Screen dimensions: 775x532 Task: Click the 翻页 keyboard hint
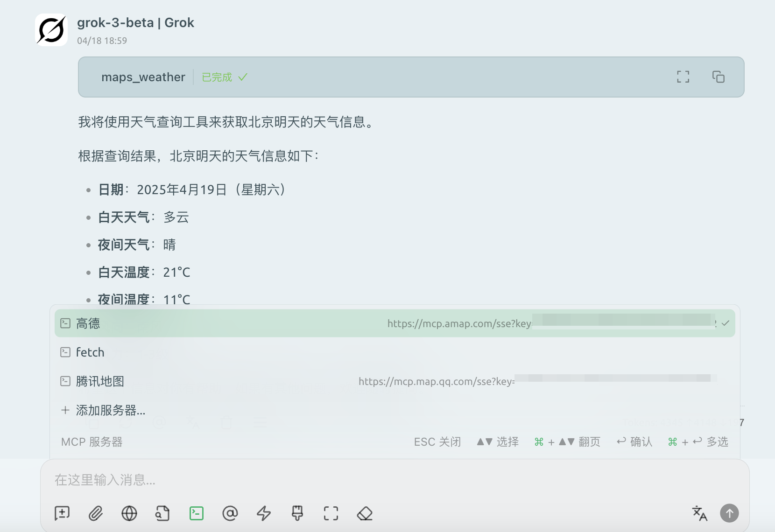pyautogui.click(x=567, y=442)
